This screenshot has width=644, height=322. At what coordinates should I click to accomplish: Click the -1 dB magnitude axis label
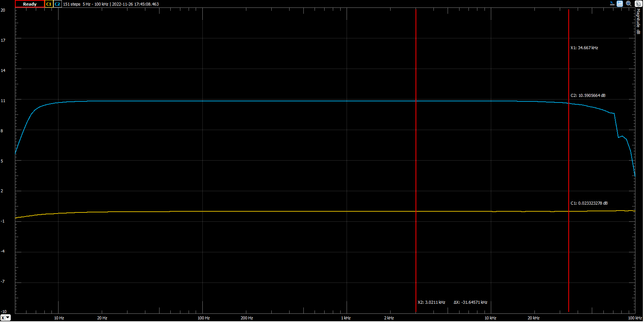[3, 221]
